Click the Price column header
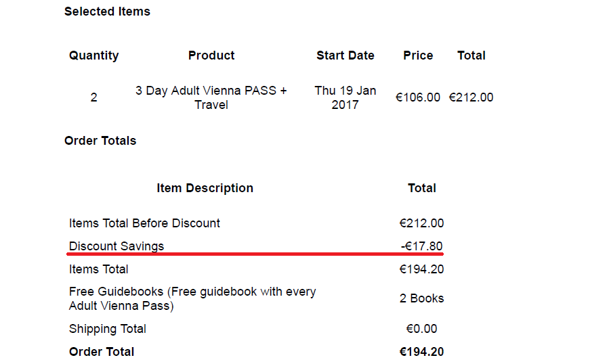Screen dimensions: 611x364 point(418,55)
